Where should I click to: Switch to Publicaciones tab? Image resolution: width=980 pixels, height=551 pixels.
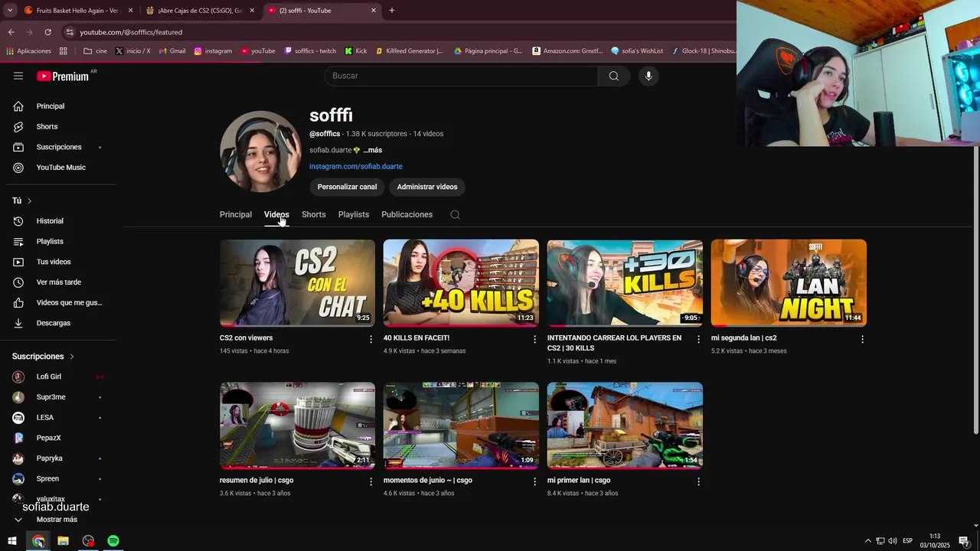coord(407,215)
